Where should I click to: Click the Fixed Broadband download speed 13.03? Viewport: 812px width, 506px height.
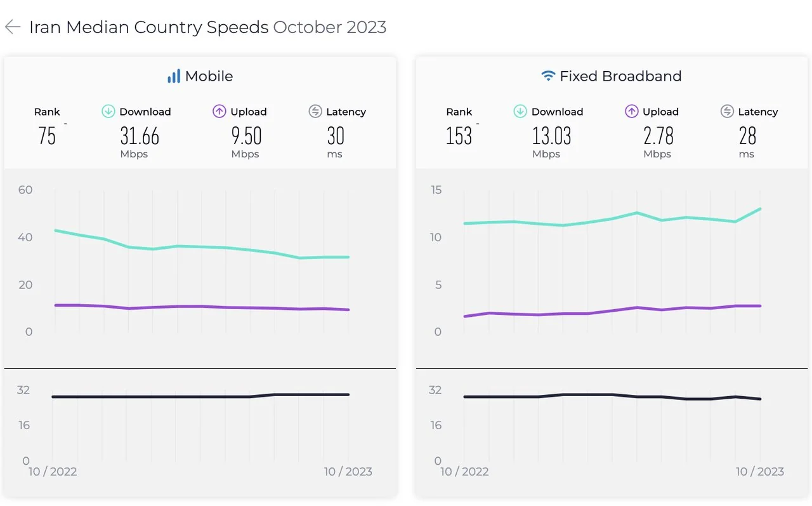[551, 136]
